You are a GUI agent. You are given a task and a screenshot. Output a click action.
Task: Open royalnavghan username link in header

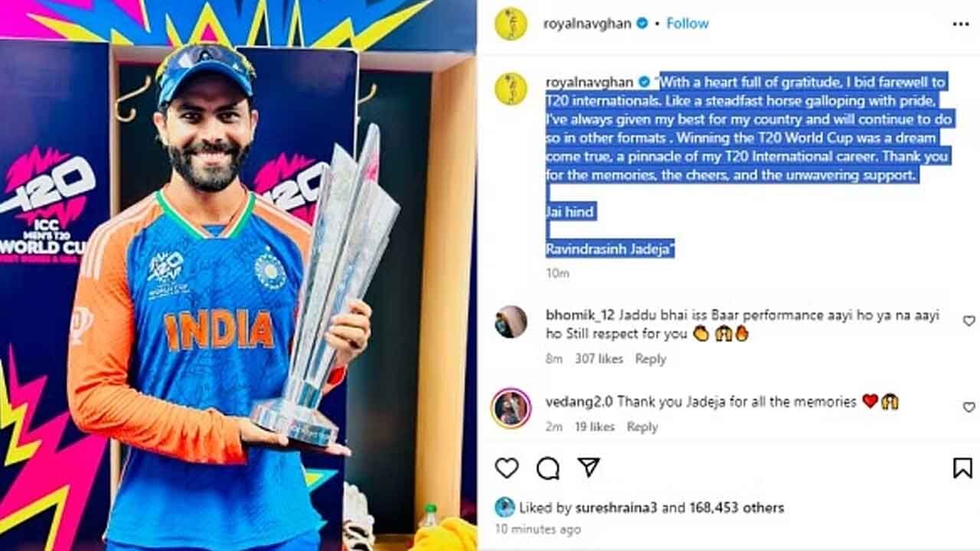click(587, 24)
